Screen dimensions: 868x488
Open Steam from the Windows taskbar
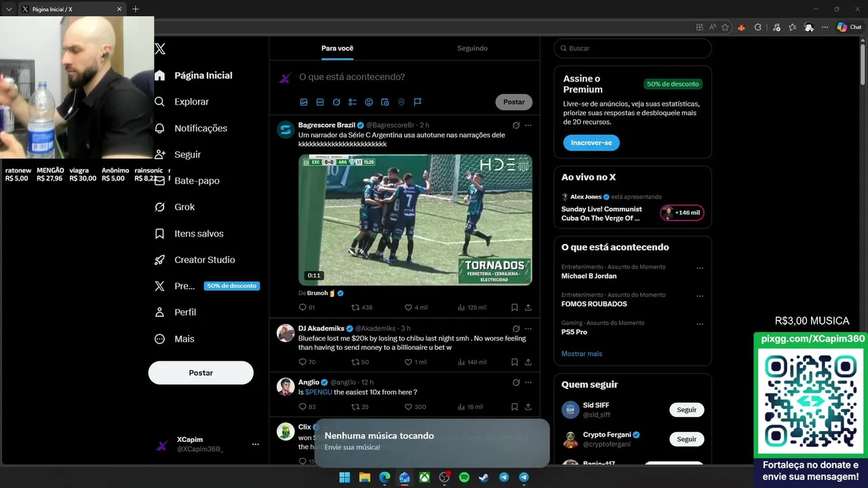[x=484, y=477]
